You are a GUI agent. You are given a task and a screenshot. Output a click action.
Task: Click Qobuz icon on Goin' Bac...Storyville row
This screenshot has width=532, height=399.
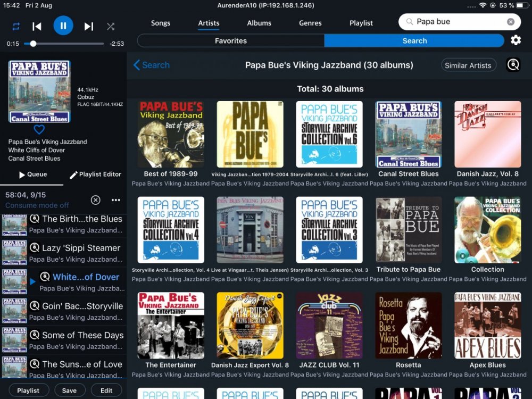pyautogui.click(x=34, y=306)
